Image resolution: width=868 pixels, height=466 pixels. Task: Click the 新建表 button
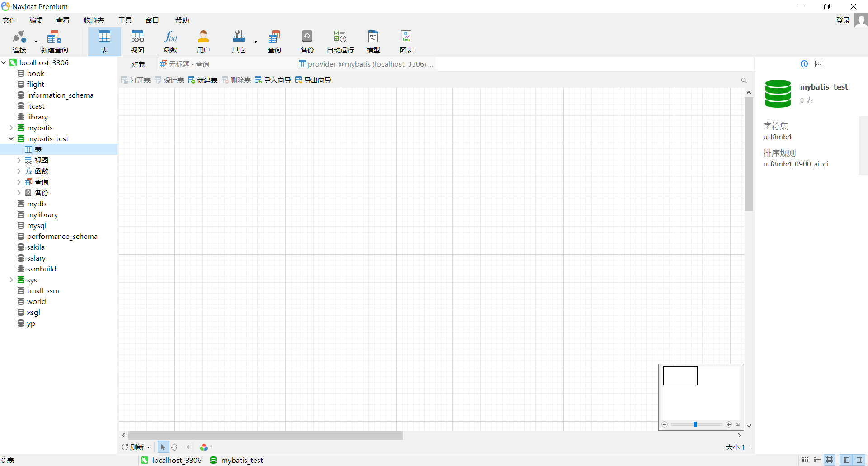click(x=203, y=81)
